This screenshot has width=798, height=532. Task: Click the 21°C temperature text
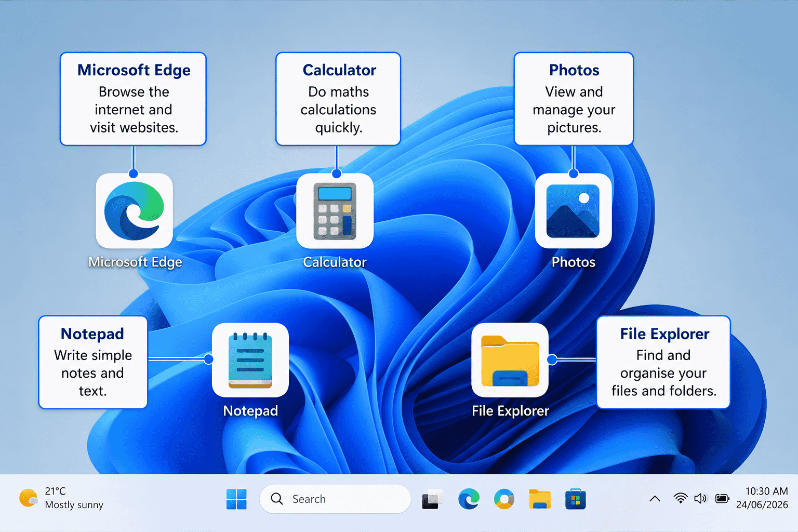coord(56,491)
